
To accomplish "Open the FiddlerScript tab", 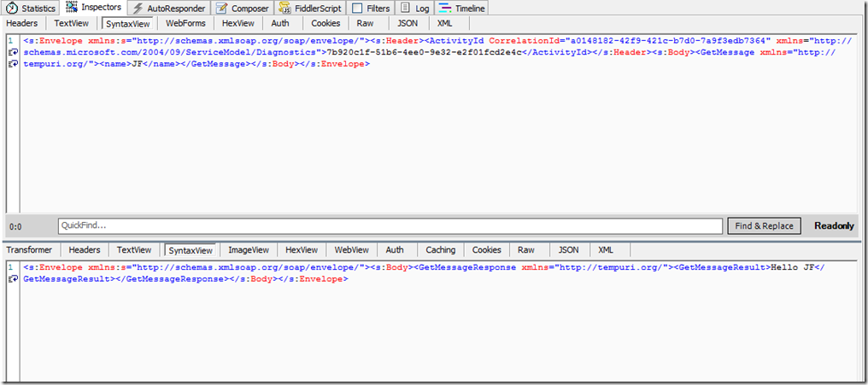I will [311, 9].
